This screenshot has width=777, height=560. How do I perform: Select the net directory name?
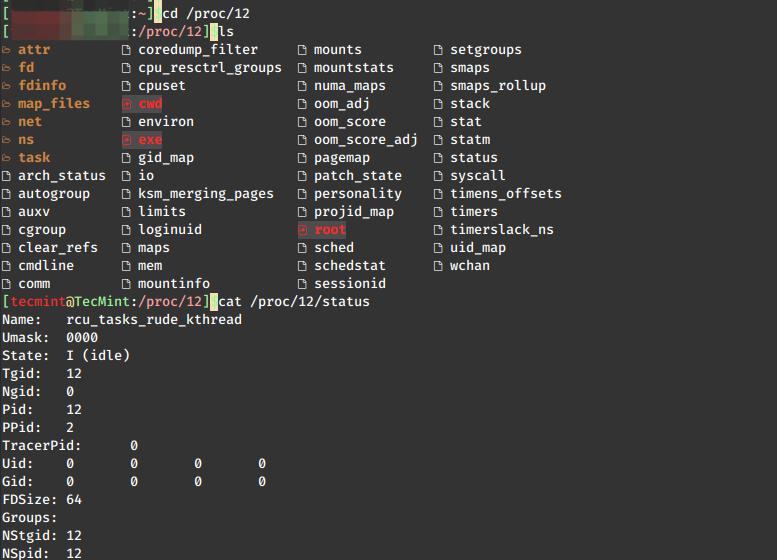30,122
